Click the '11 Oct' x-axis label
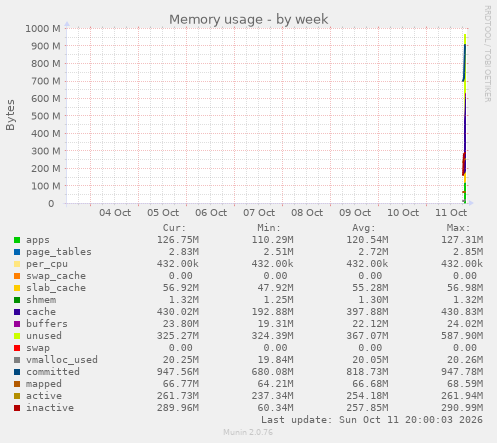The width and height of the screenshot is (497, 443). click(x=451, y=213)
